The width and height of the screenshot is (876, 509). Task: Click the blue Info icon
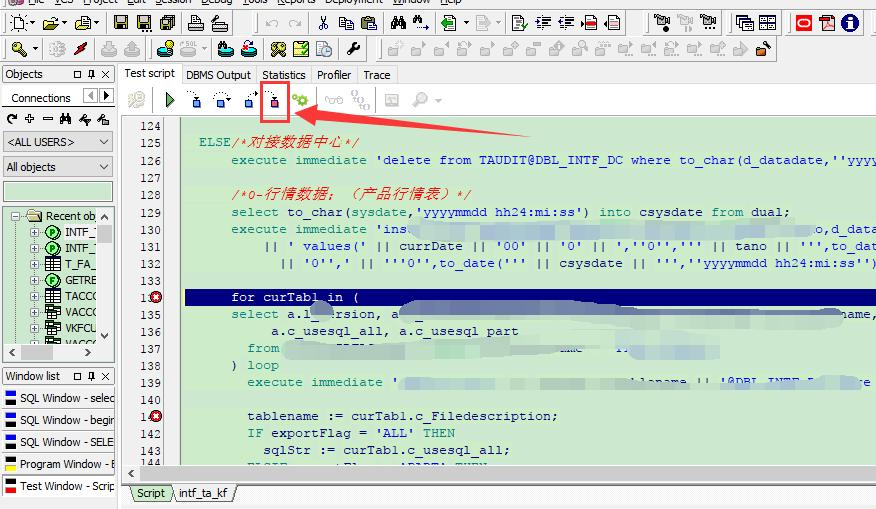tap(850, 23)
